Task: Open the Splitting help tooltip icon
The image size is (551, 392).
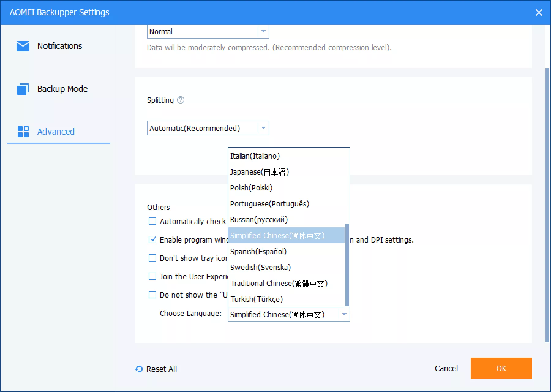Action: click(x=180, y=100)
